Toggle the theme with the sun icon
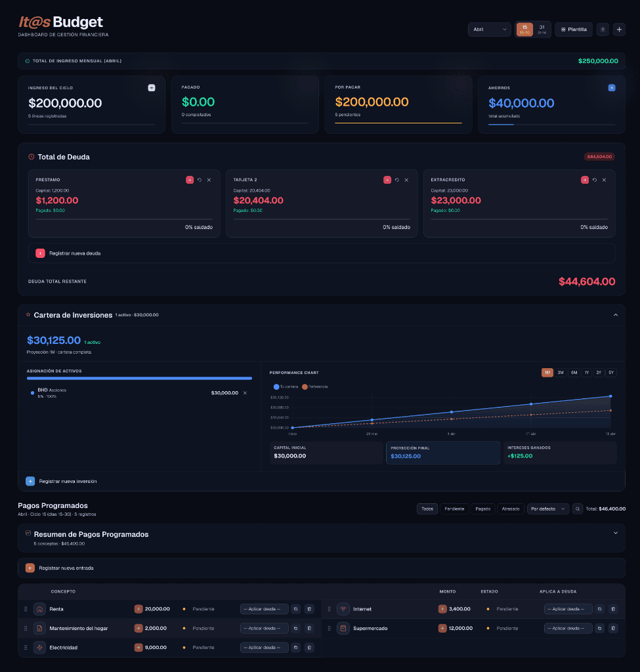The height and width of the screenshot is (672, 640). point(602,29)
